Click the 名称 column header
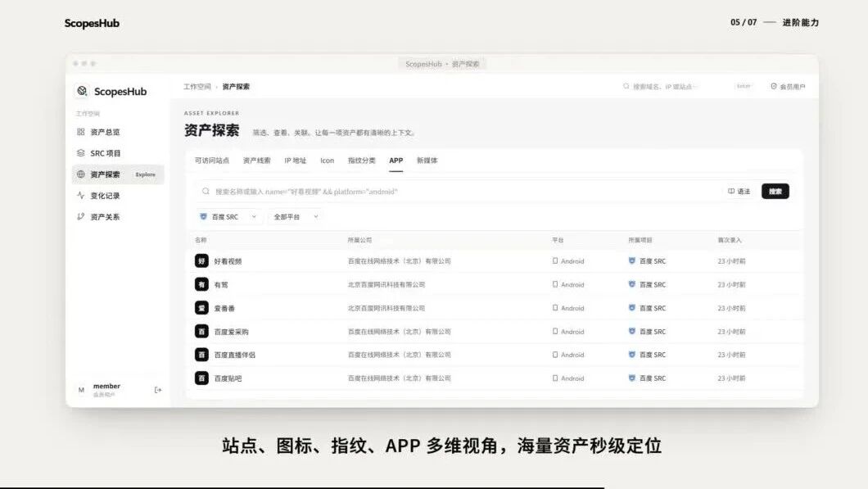 pos(201,240)
